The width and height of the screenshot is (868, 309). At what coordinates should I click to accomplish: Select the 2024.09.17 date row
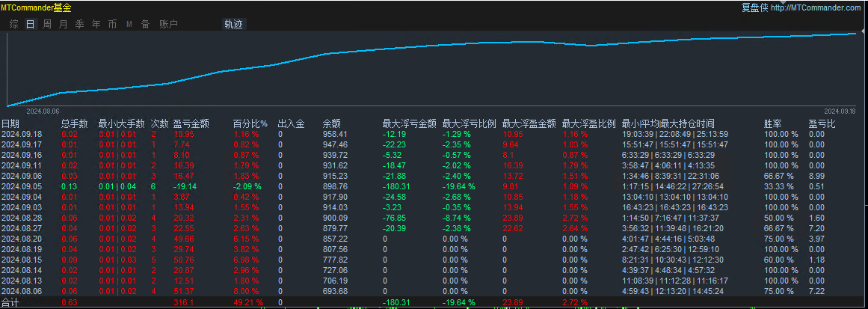[x=22, y=144]
